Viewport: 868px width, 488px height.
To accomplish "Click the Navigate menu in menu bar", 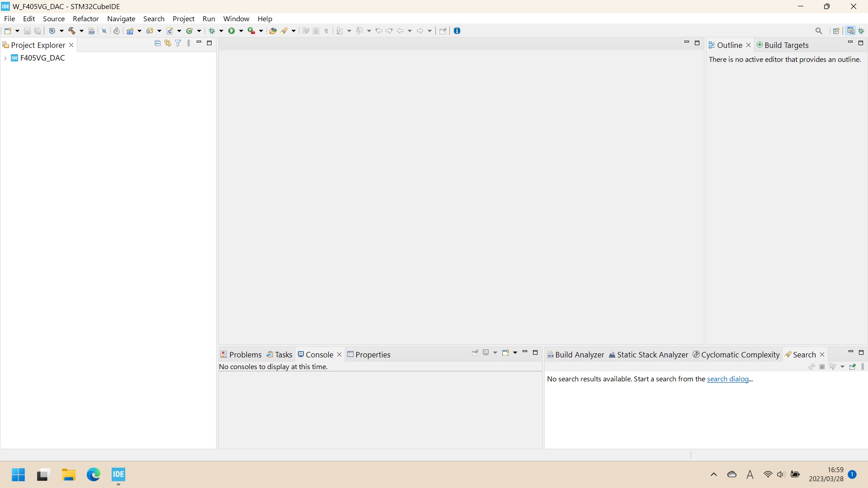I will pyautogui.click(x=122, y=19).
